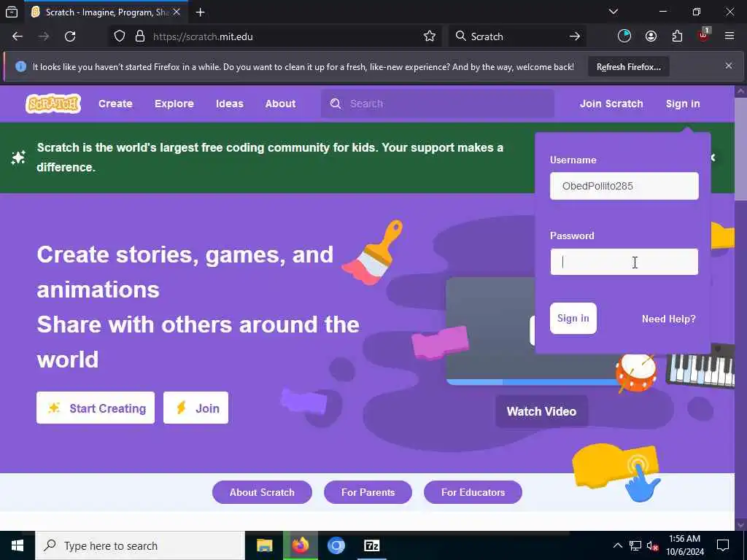The width and height of the screenshot is (747, 560).
Task: Open the Firefox account icon
Action: 651,36
